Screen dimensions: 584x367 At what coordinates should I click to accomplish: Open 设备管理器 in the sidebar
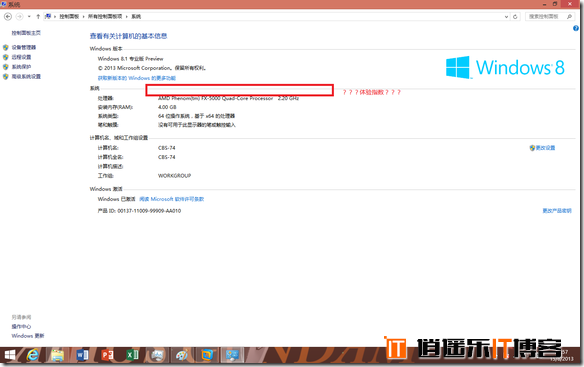[24, 47]
